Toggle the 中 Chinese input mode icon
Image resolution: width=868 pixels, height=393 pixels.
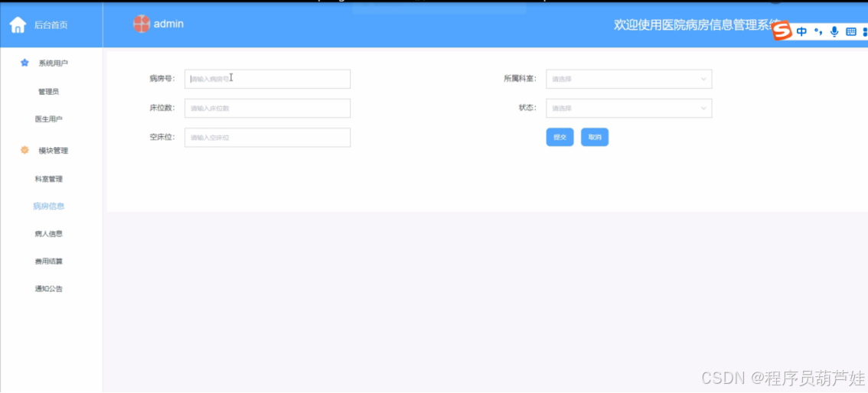(801, 32)
